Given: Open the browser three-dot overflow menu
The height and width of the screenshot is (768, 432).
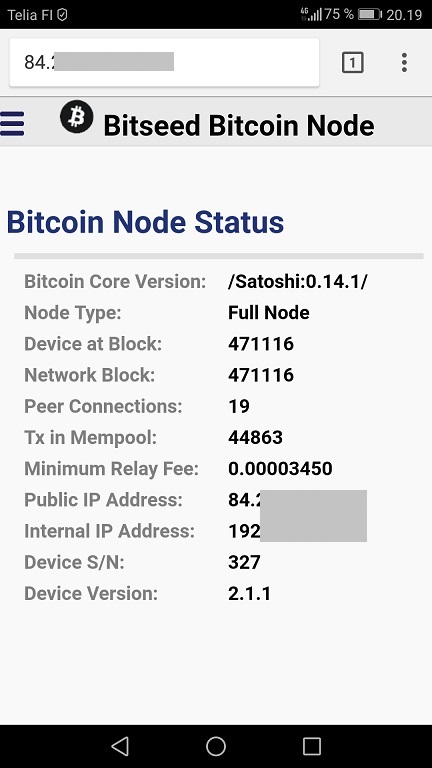Looking at the screenshot, I should 404,63.
